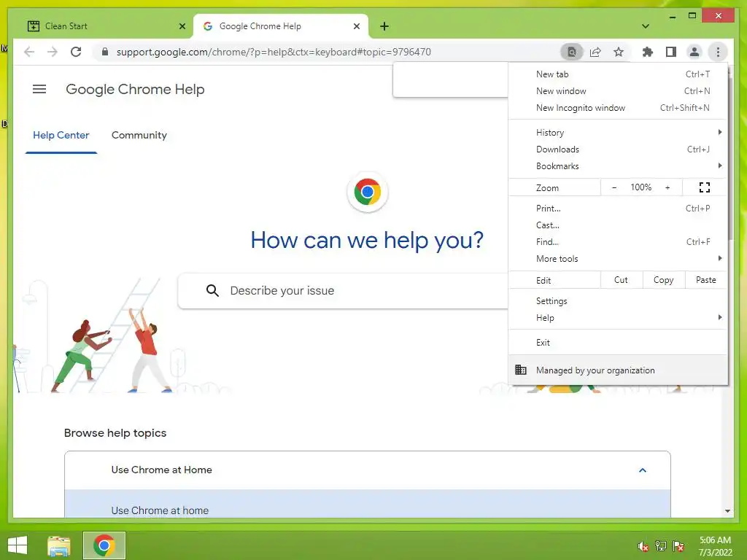Open the hamburger main menu
Viewport: 747px width, 560px height.
point(39,89)
